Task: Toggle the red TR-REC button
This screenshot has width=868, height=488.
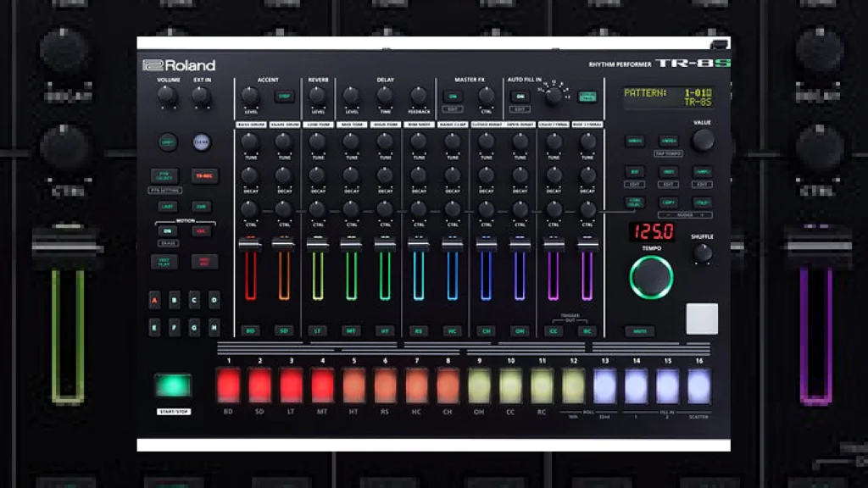Action: tap(204, 176)
